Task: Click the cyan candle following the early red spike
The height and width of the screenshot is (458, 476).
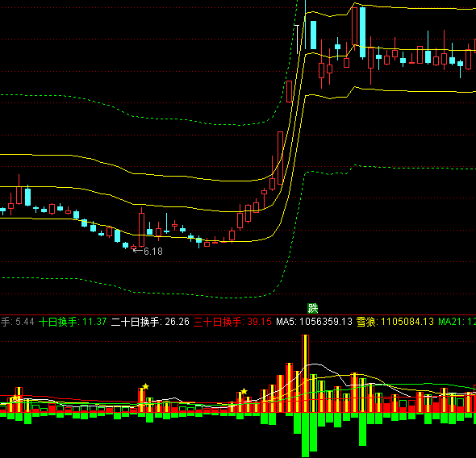Action: tap(27, 197)
